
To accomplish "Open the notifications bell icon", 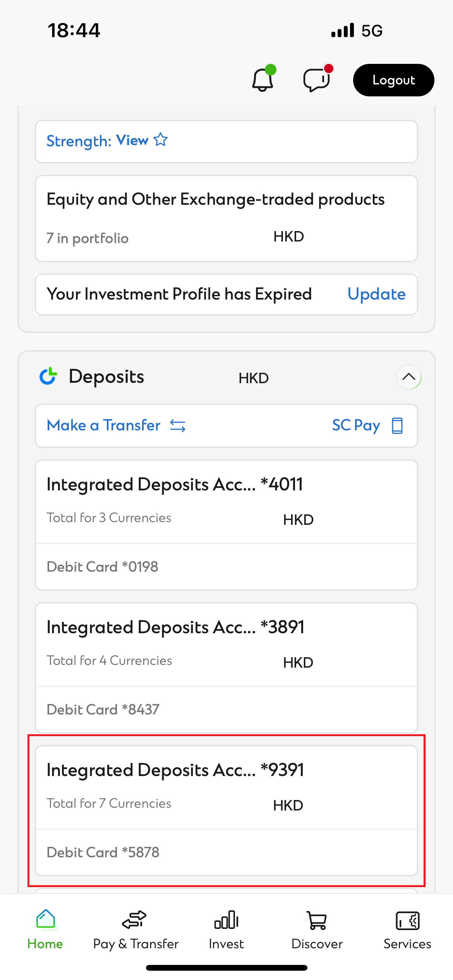I will pos(263,80).
